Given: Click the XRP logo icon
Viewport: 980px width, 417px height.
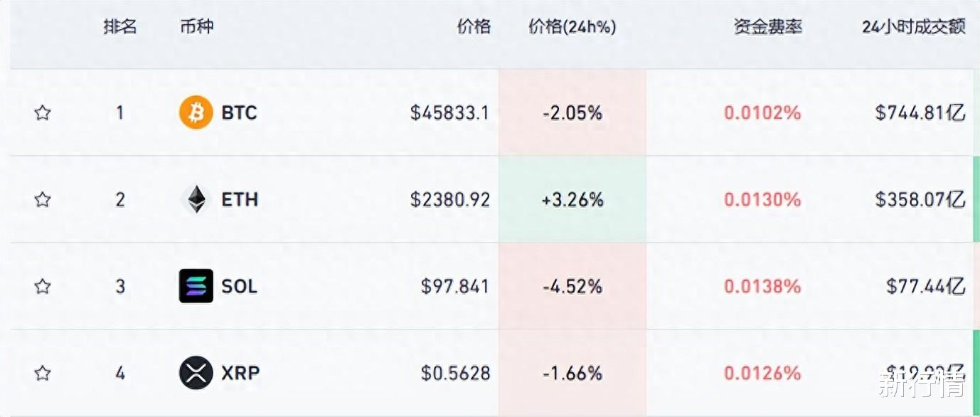Looking at the screenshot, I should click(x=196, y=373).
